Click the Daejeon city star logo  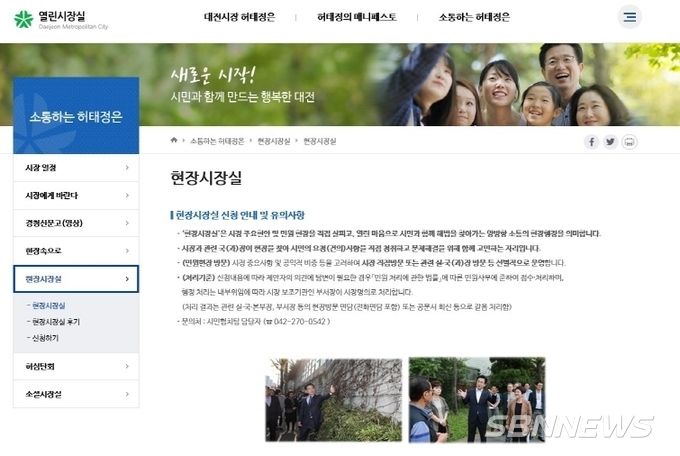tap(23, 19)
